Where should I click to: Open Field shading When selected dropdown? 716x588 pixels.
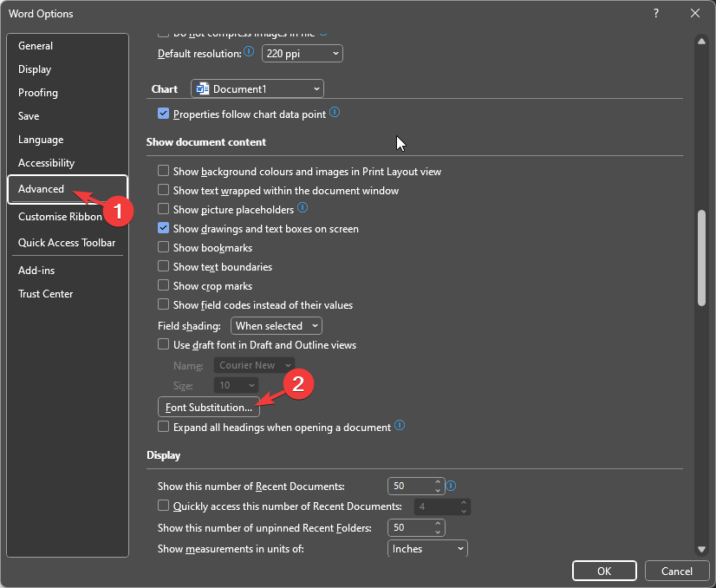click(x=277, y=326)
